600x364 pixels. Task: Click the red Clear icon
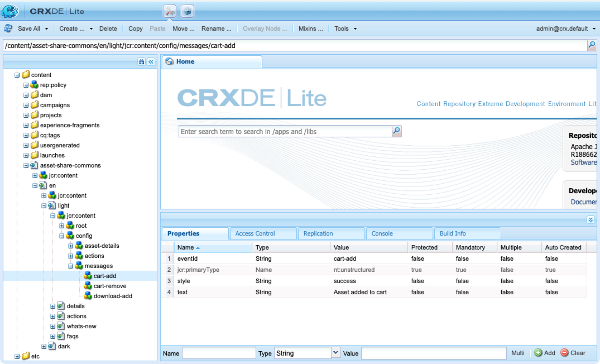[x=564, y=353]
